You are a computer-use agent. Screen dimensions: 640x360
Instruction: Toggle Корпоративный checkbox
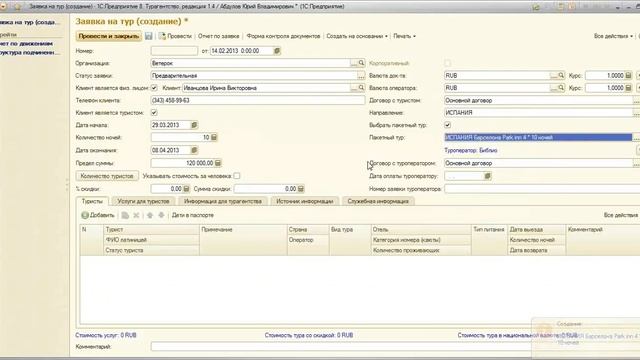click(447, 63)
